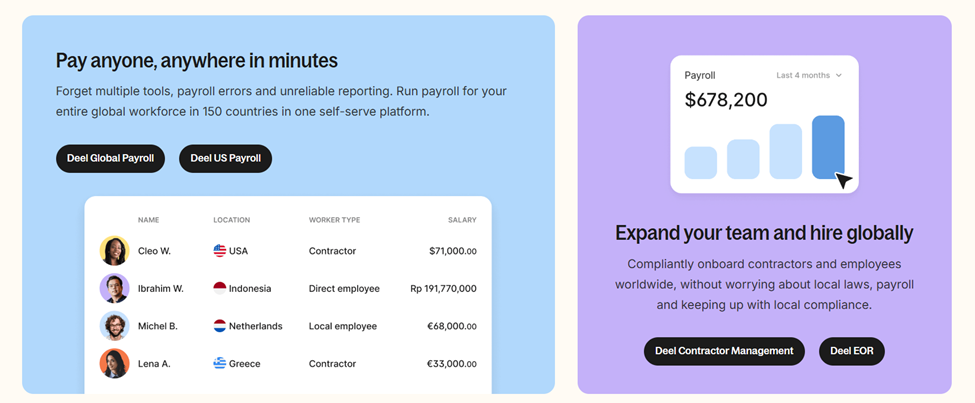Click the WORKER TYPE column header

[x=335, y=220]
